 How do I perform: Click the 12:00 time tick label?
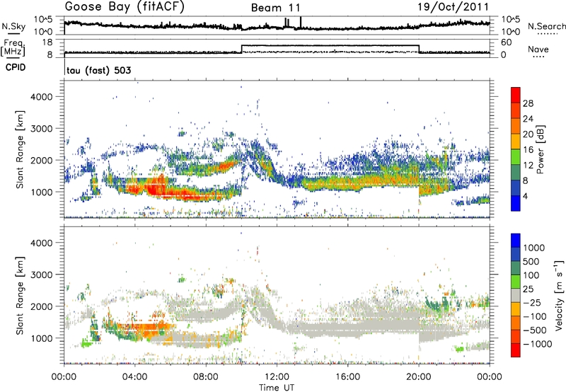click(277, 377)
